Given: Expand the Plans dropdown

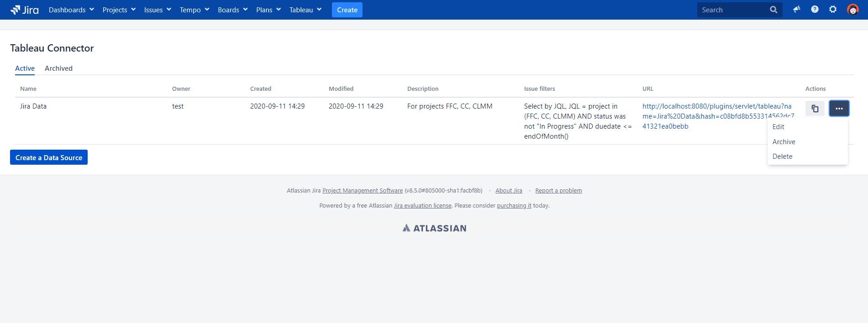Looking at the screenshot, I should pyautogui.click(x=268, y=10).
